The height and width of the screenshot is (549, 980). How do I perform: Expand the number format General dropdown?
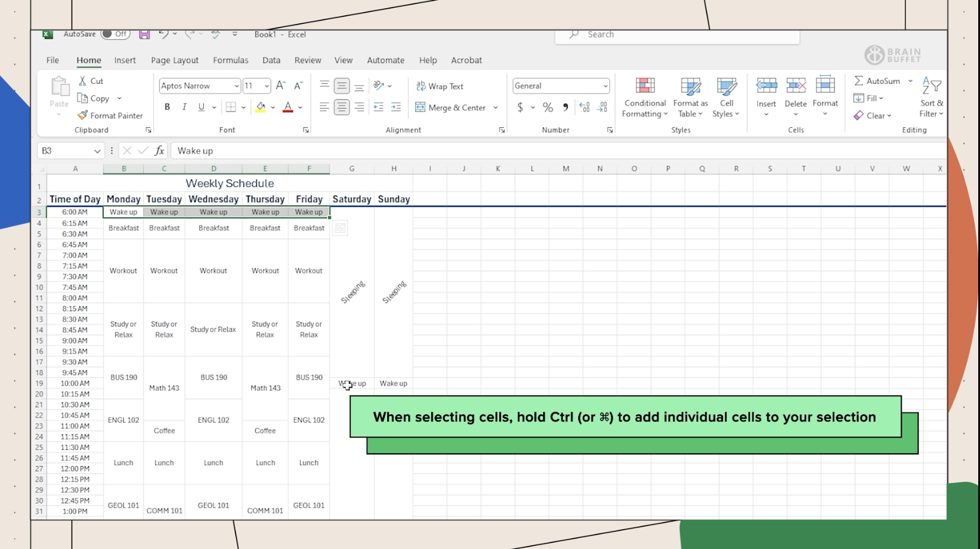tap(605, 86)
